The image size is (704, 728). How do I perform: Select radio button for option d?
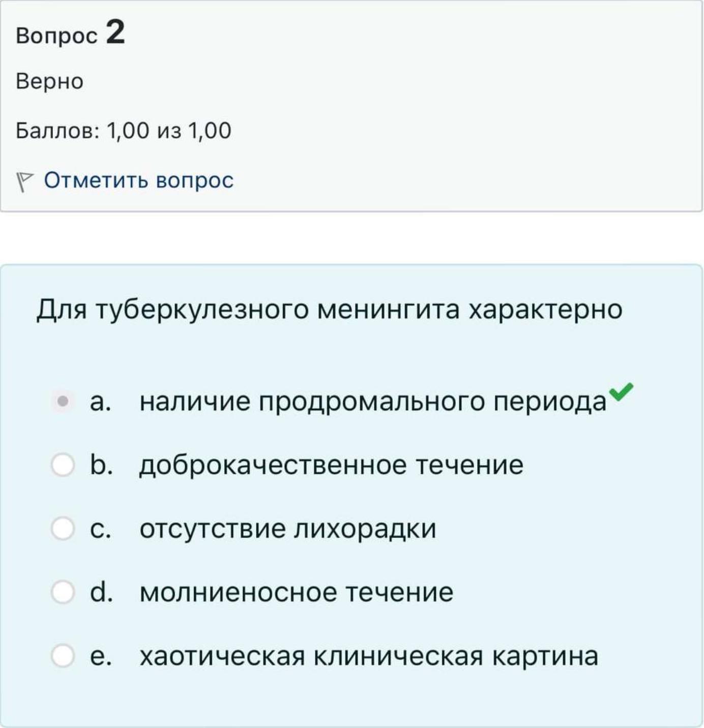(x=63, y=592)
